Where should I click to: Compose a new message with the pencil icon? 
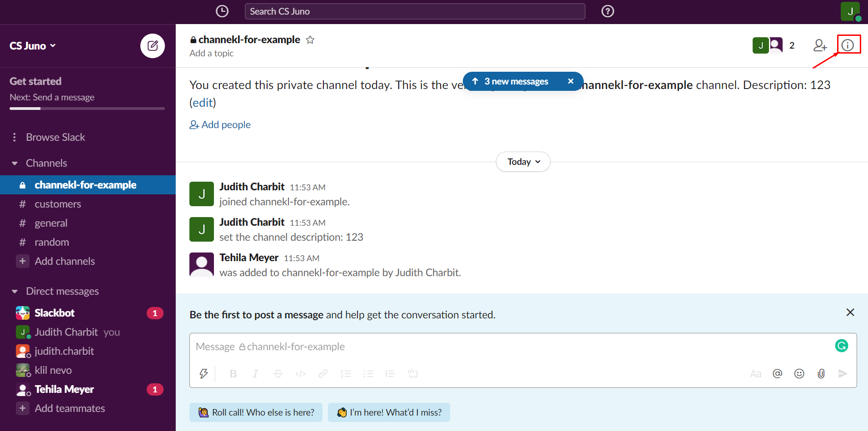[153, 46]
